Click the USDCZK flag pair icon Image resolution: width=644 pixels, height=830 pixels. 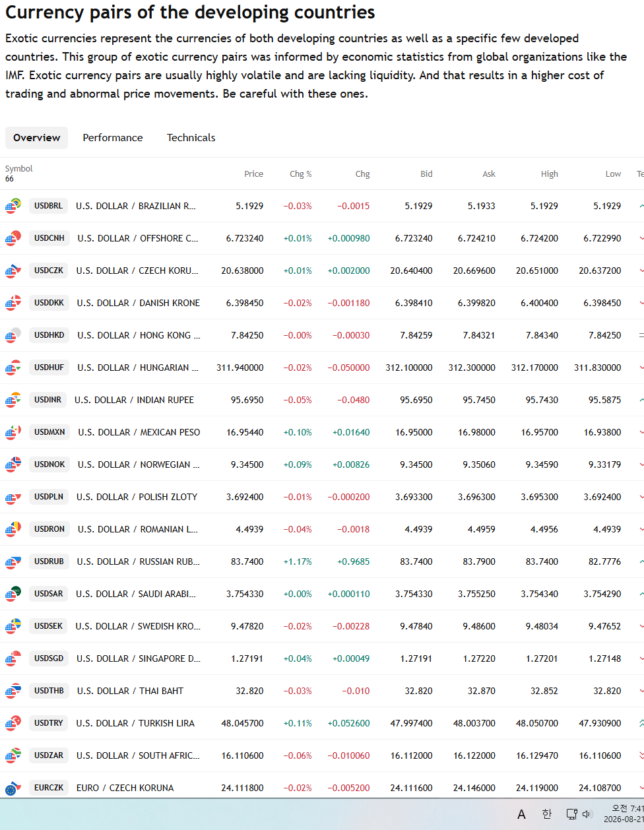coord(13,271)
